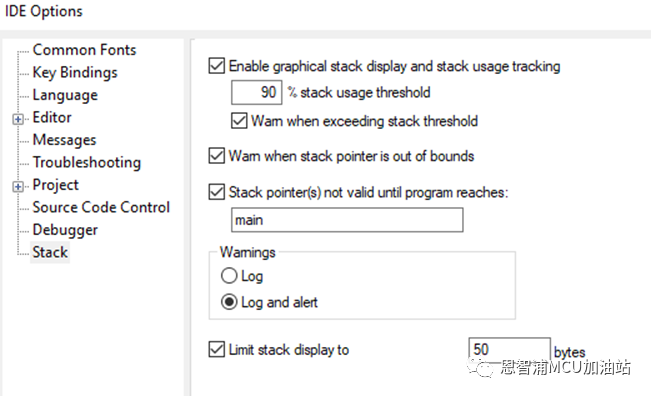651x396 pixels.
Task: Toggle Enable graphical stack display checkbox
Action: pyautogui.click(x=217, y=66)
